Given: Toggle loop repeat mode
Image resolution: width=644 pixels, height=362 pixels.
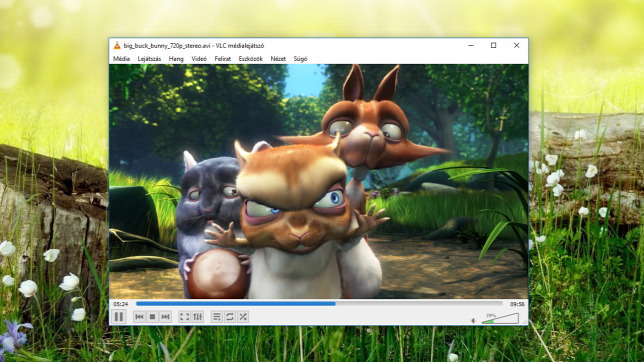Looking at the screenshot, I should [230, 317].
